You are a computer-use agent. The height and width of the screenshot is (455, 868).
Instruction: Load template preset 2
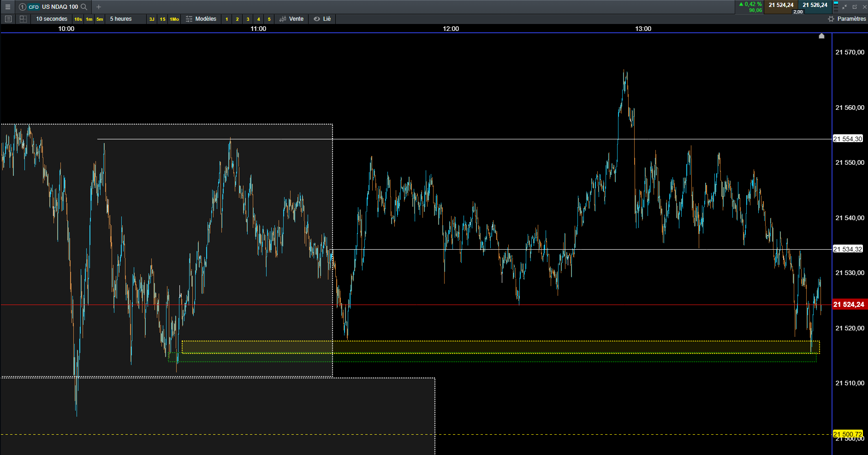[x=238, y=19]
